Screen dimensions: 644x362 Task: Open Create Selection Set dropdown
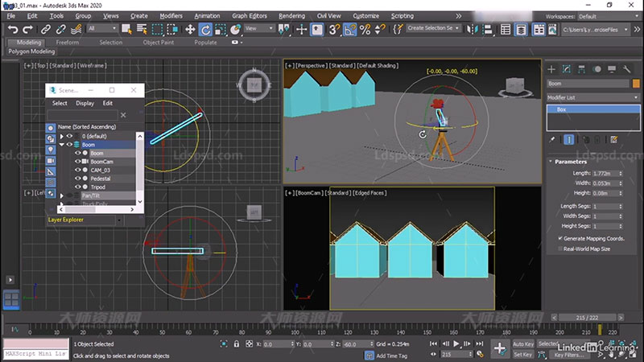click(x=433, y=28)
